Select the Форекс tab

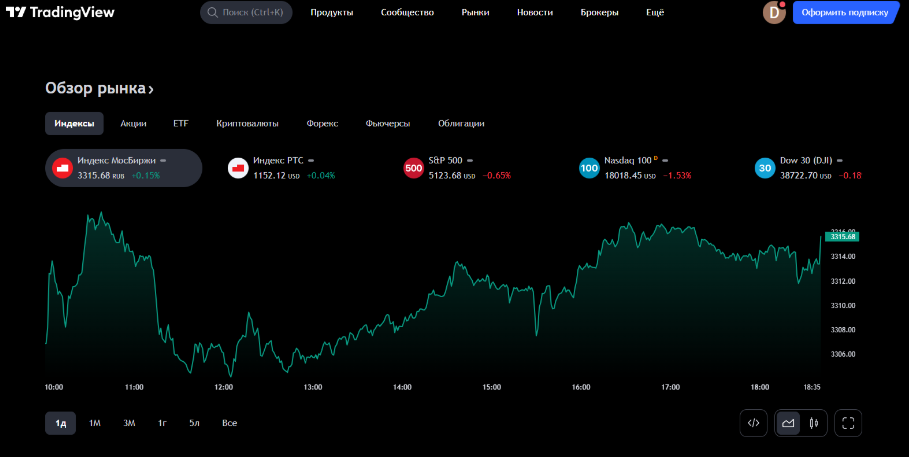pyautogui.click(x=323, y=123)
